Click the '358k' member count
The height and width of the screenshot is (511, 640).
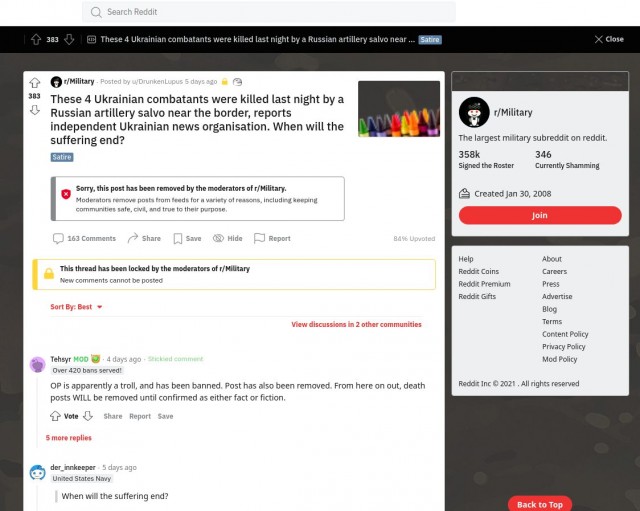(469, 155)
